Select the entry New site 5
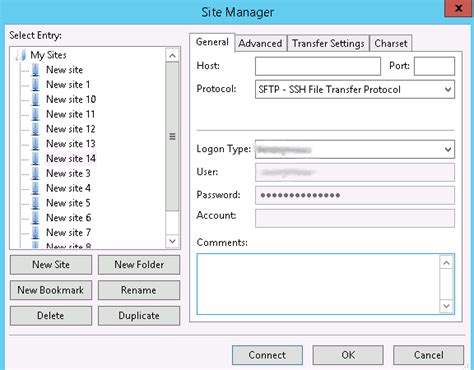Image resolution: width=474 pixels, height=370 pixels. point(68,203)
